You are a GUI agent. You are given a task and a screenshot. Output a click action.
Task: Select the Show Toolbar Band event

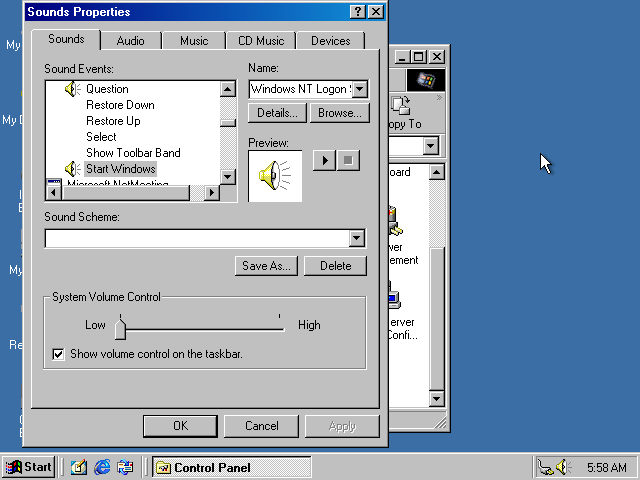[x=133, y=153]
